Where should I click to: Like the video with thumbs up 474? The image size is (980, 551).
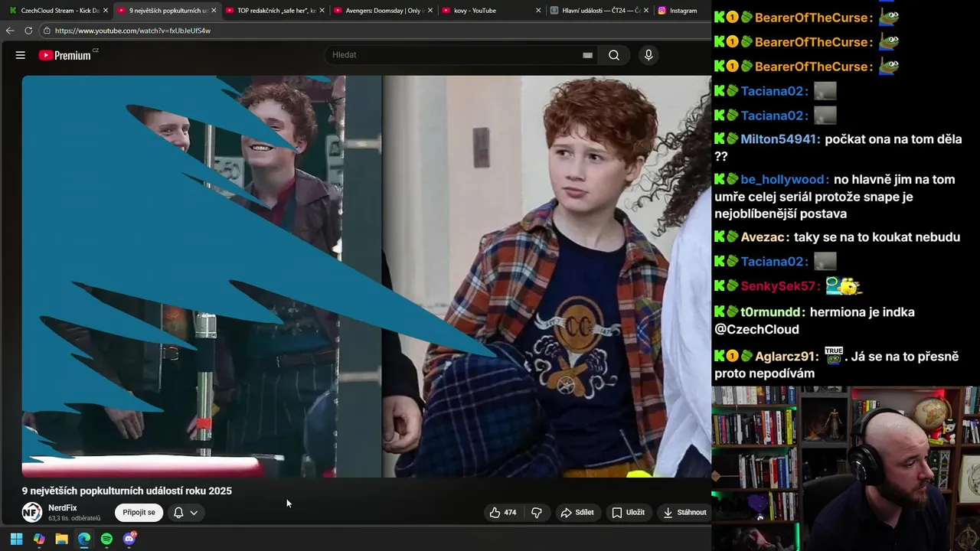[502, 513]
